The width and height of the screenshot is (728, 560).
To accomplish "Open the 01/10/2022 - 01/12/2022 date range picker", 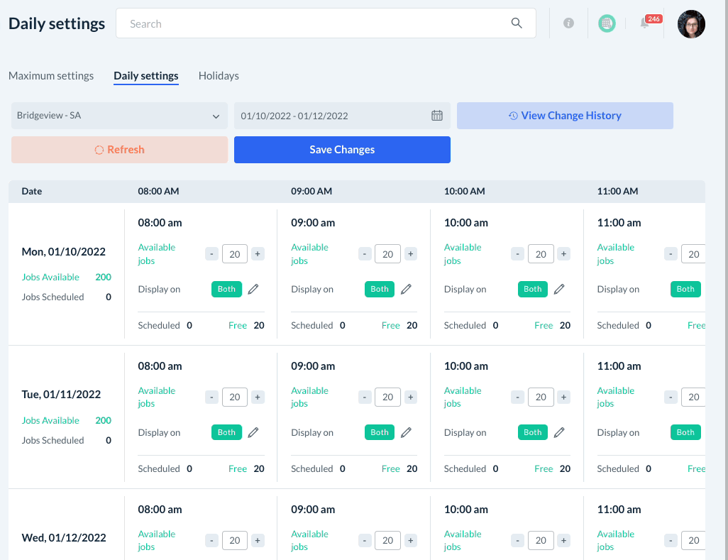I will point(333,116).
